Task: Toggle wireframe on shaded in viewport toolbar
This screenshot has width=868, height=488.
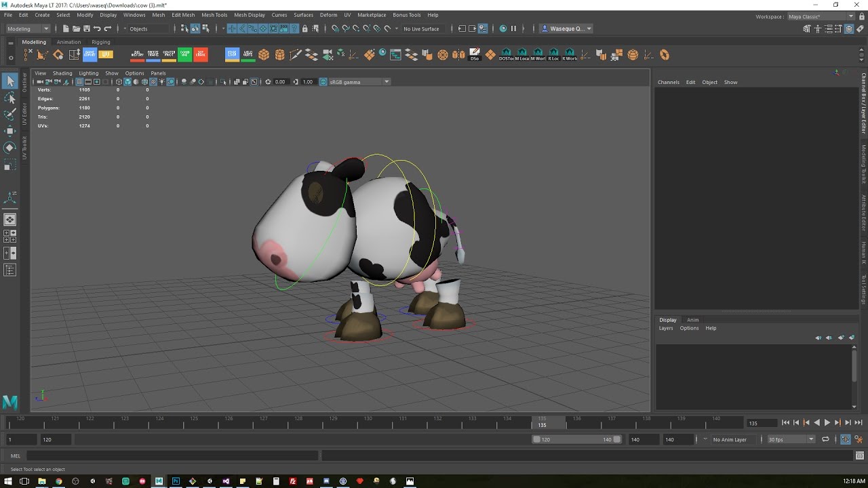Action: tap(144, 82)
